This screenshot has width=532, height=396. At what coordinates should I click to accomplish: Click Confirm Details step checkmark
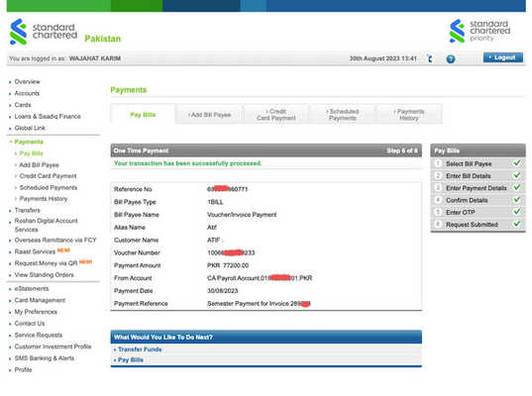tap(517, 199)
